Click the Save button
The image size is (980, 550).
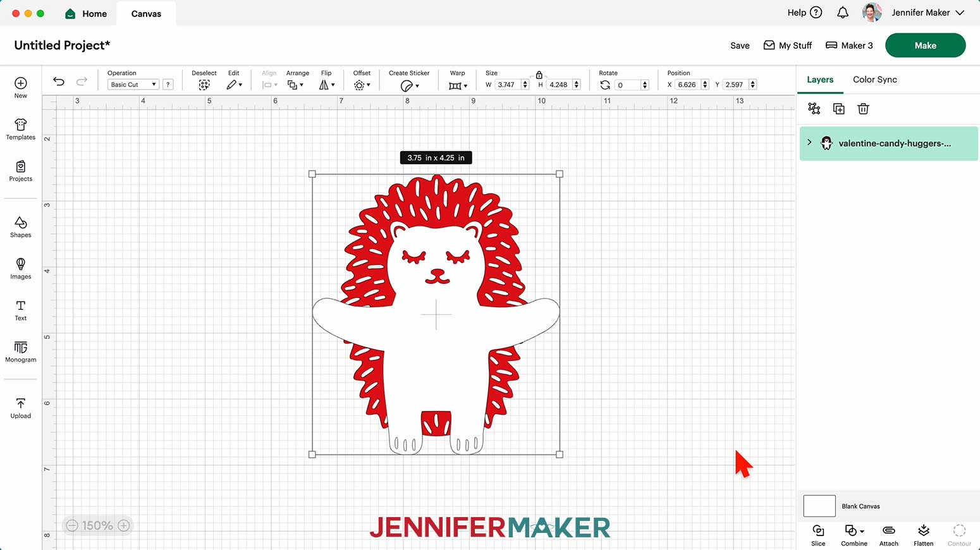tap(740, 46)
